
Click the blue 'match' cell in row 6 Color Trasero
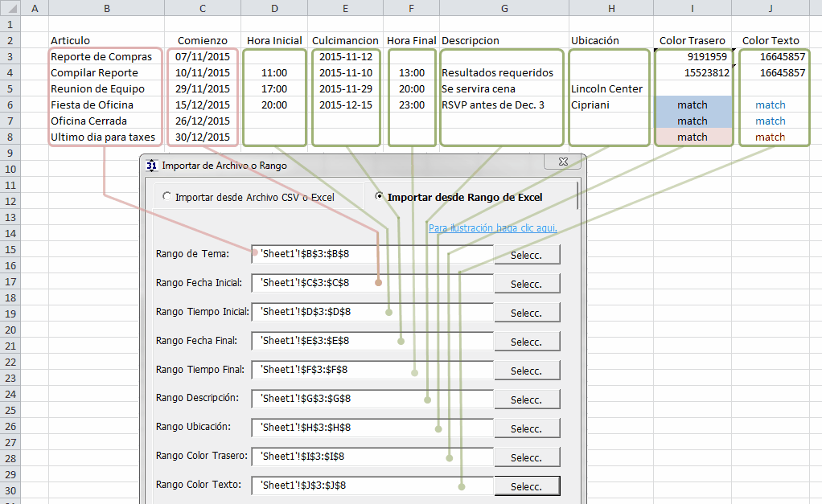(x=692, y=104)
